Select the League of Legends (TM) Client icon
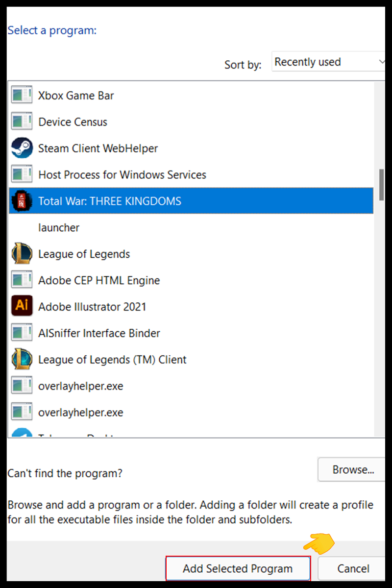The image size is (392, 588). [x=22, y=360]
